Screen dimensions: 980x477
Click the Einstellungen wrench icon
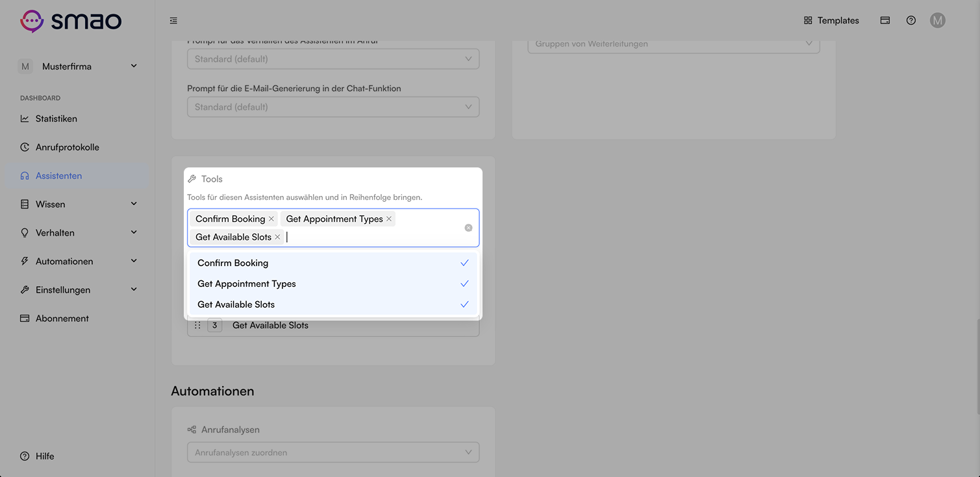pos(25,290)
